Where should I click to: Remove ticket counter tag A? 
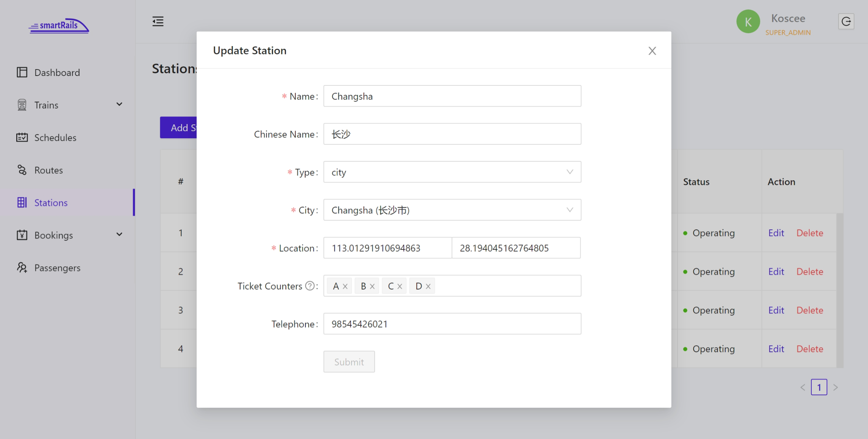click(x=345, y=286)
